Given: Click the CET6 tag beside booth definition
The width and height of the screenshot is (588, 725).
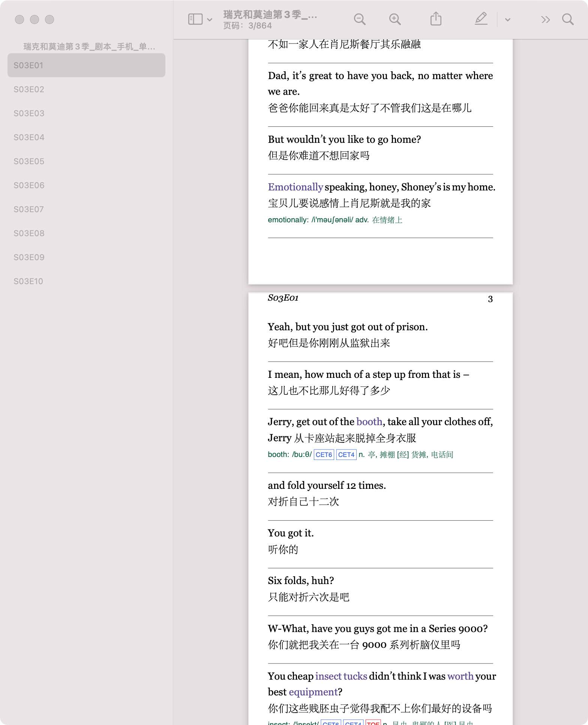Looking at the screenshot, I should click(324, 455).
